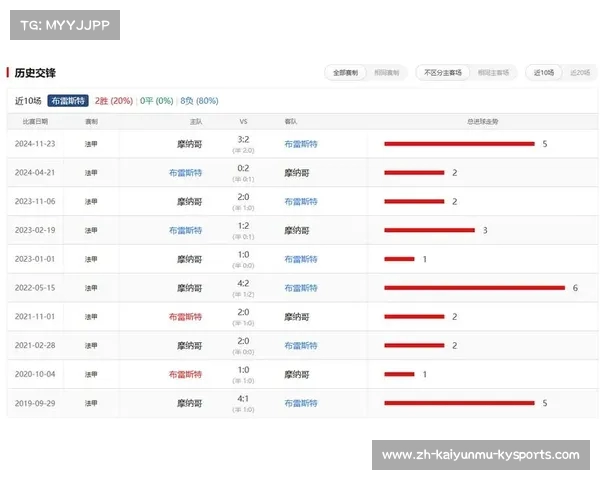Open away team 布雷斯特 in 2023-11-06 row
The height and width of the screenshot is (480, 600).
301,202
